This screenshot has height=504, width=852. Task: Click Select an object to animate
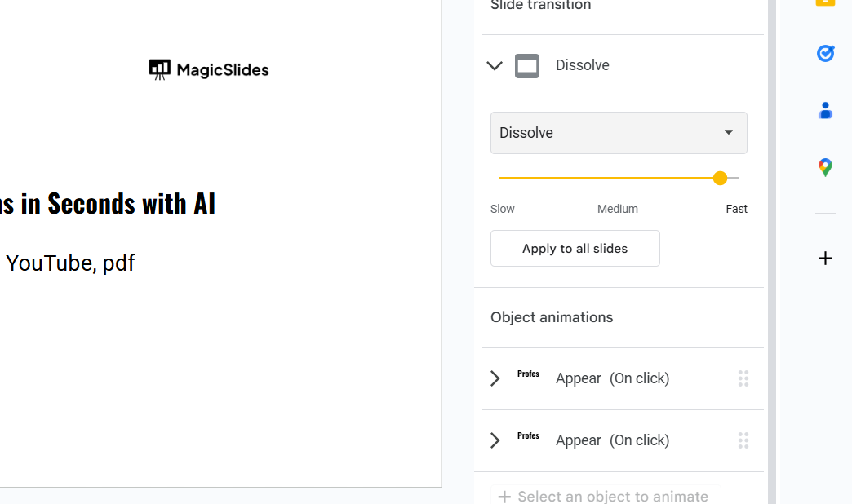click(604, 496)
